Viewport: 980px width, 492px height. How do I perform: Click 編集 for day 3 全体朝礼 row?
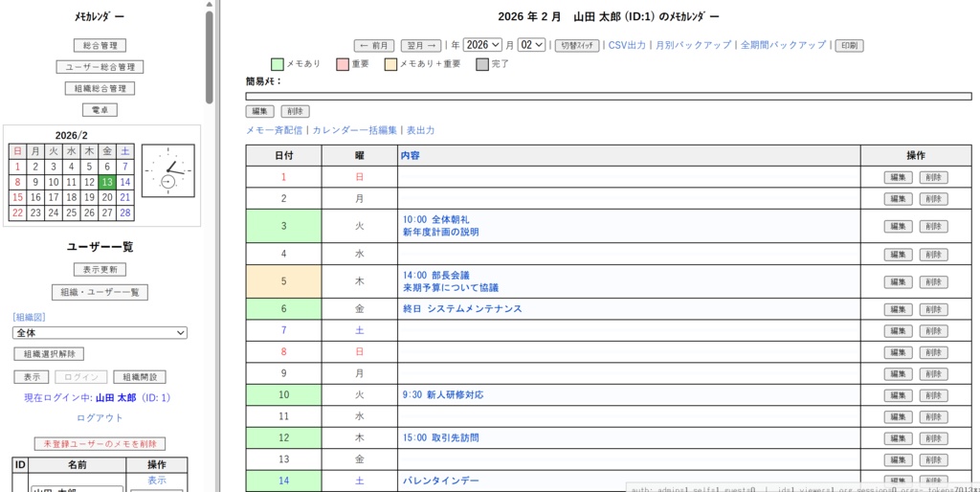[898, 226]
